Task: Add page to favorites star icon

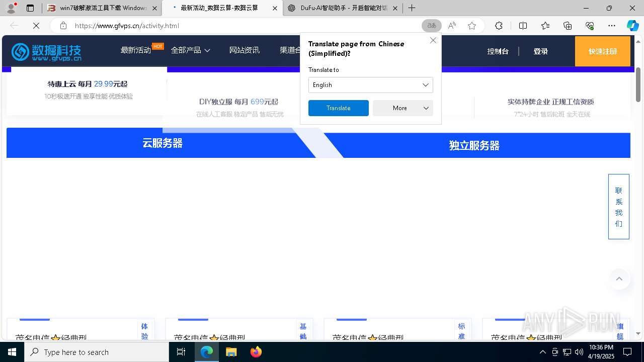Action: tap(472, 26)
